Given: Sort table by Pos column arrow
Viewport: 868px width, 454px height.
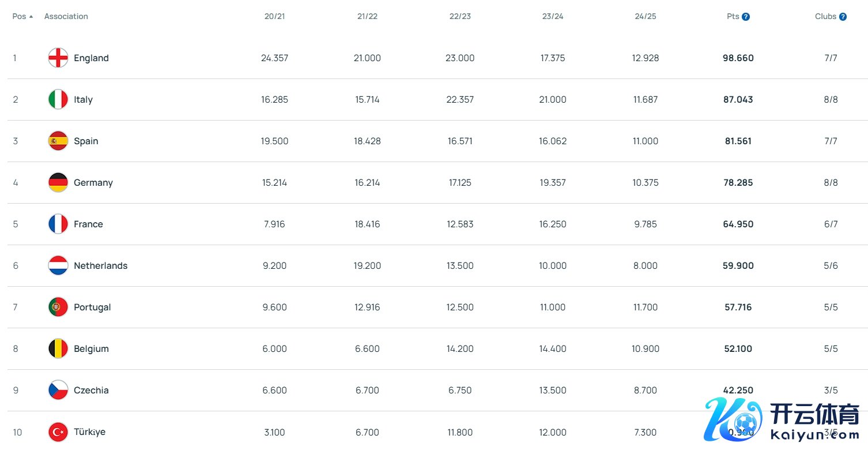Looking at the screenshot, I should 31,17.
